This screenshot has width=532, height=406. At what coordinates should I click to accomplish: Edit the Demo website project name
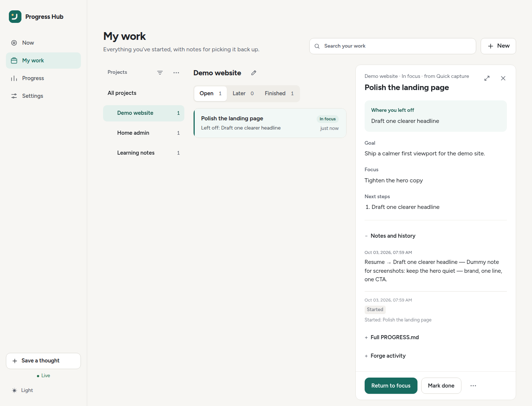point(254,73)
